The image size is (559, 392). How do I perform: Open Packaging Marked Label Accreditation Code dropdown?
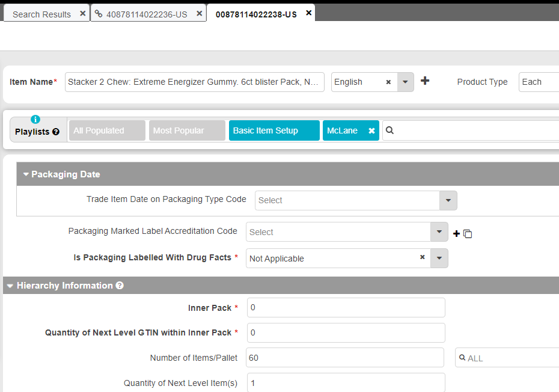pyautogui.click(x=439, y=232)
